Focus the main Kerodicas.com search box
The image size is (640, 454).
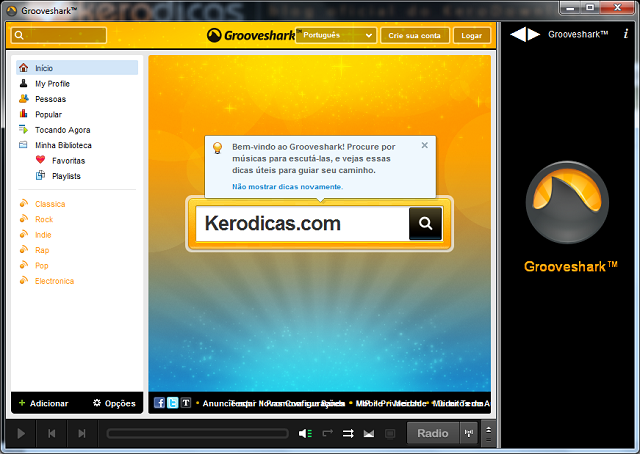(x=302, y=223)
